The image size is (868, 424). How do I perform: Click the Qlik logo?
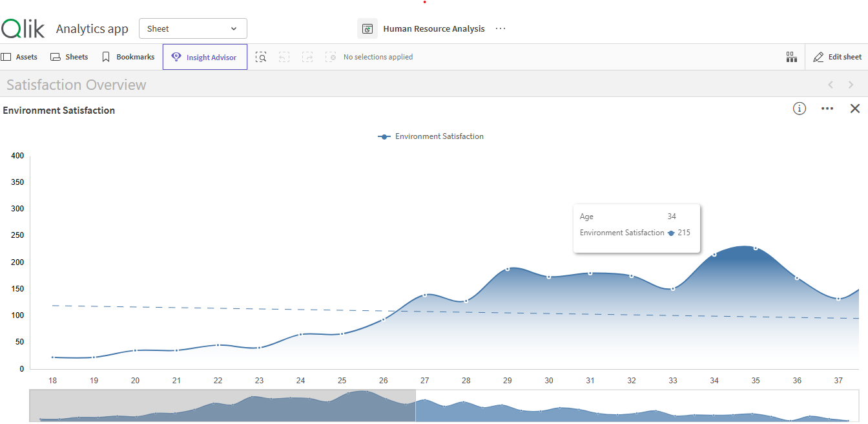pyautogui.click(x=23, y=28)
